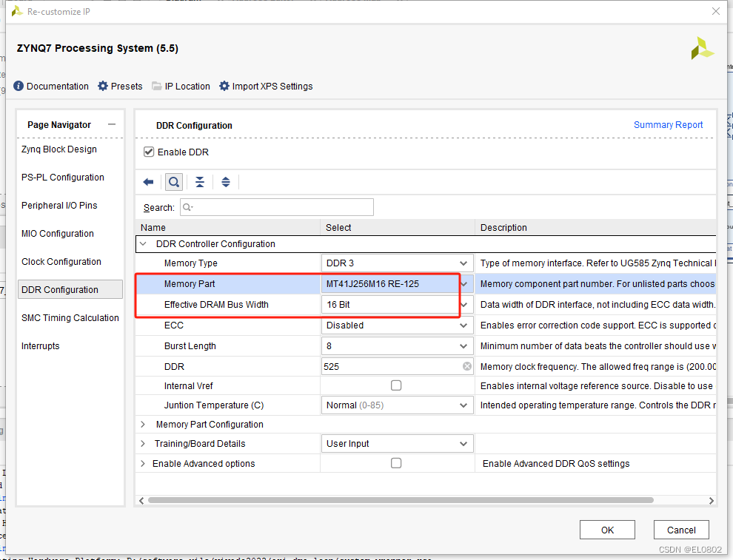This screenshot has height=560, width=733.
Task: Click the Presets label
Action: [x=127, y=86]
